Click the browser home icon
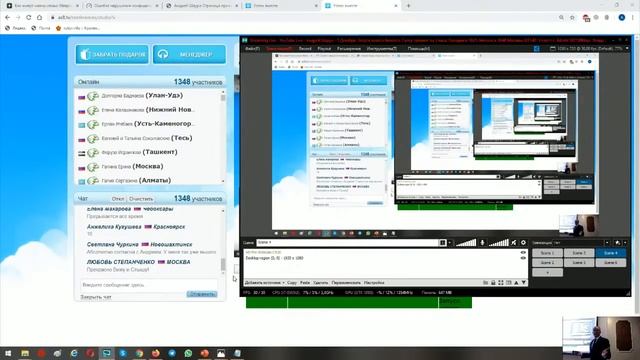 pos(39,18)
